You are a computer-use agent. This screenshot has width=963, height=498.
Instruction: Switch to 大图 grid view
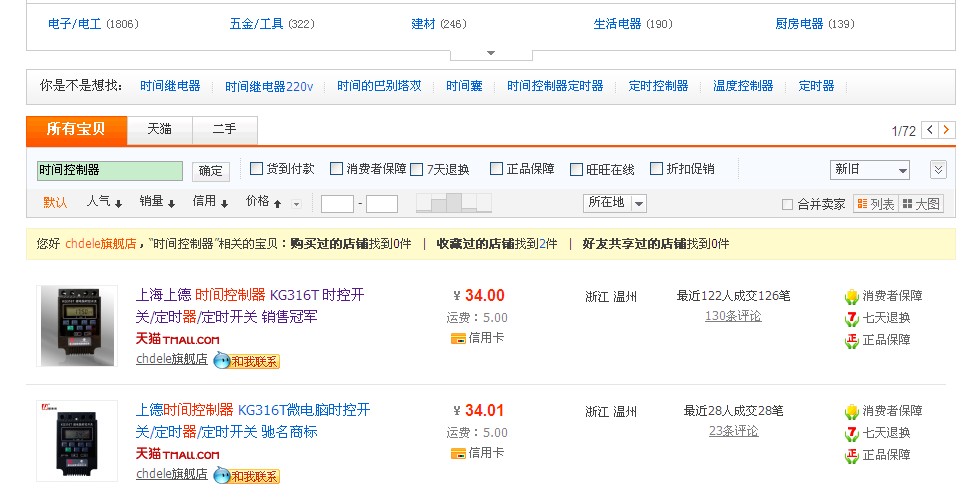pos(921,204)
